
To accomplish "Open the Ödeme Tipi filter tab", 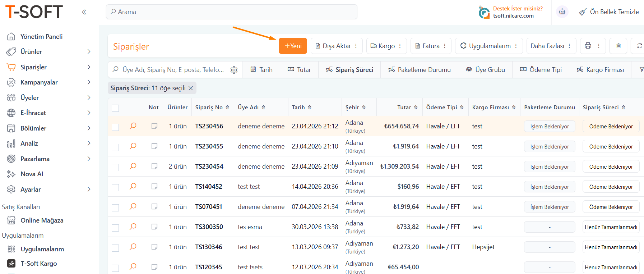I will [541, 70].
